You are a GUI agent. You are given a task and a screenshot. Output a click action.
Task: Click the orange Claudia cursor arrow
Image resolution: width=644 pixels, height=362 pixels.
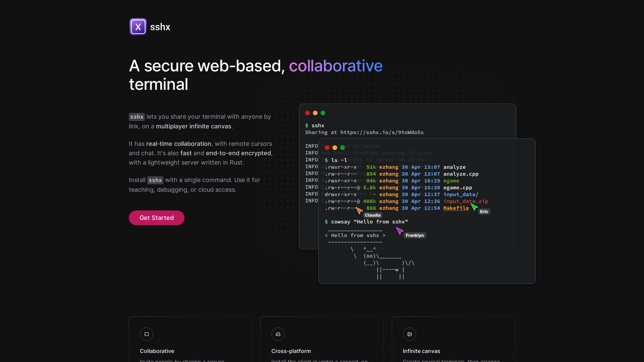coord(359,210)
